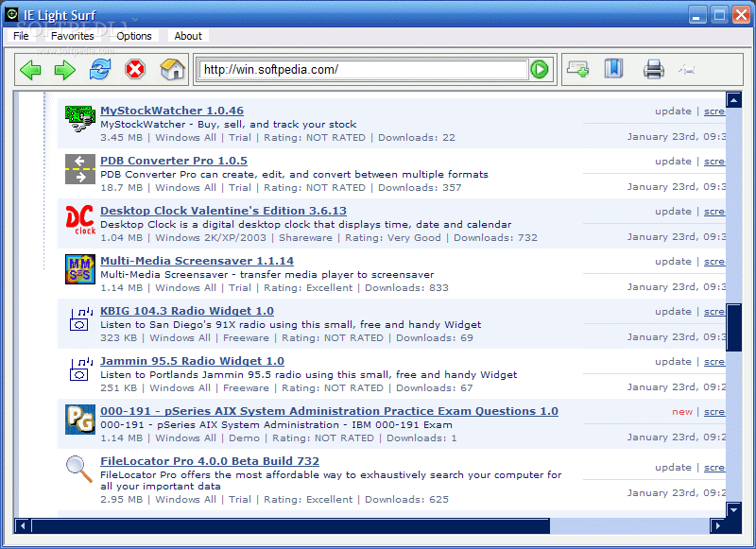Click the horizontal scrollbar thumb
Image resolution: width=756 pixels, height=549 pixels.
point(291,526)
